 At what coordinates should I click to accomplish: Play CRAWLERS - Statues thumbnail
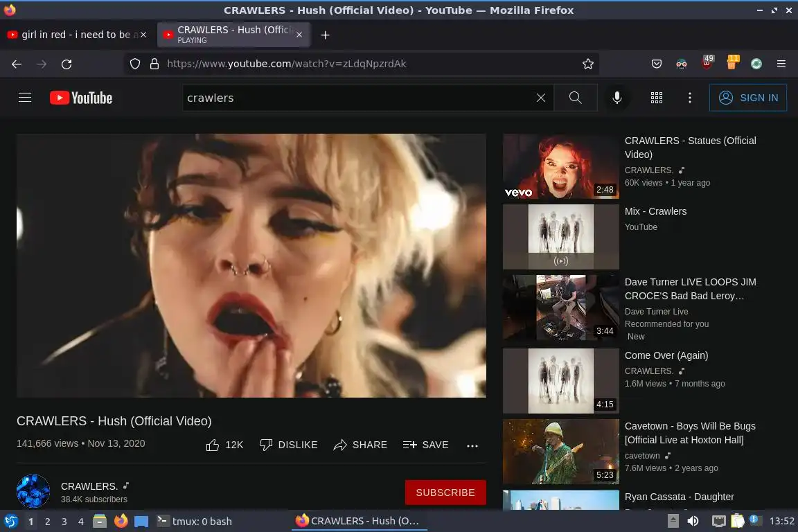click(x=561, y=166)
